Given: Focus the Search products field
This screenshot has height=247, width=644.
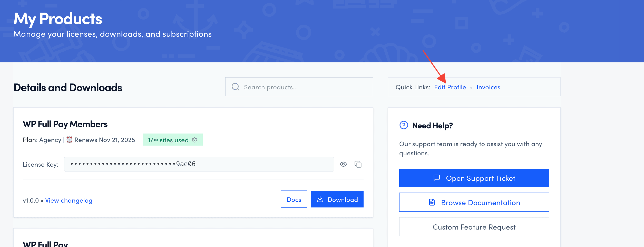Looking at the screenshot, I should click(x=305, y=87).
